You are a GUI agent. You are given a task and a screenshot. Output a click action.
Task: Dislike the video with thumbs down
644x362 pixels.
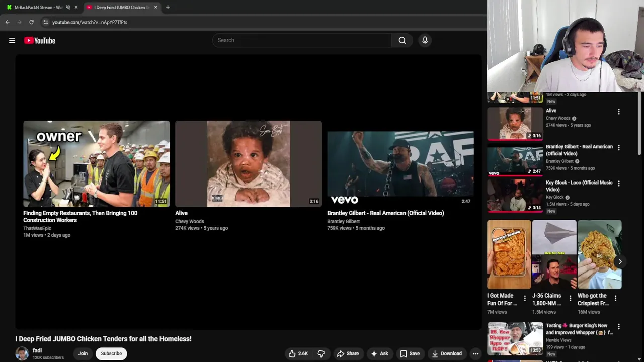click(321, 354)
